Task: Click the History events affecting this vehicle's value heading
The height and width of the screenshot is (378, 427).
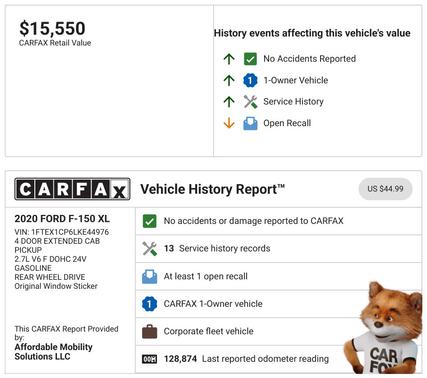Action: click(x=312, y=33)
